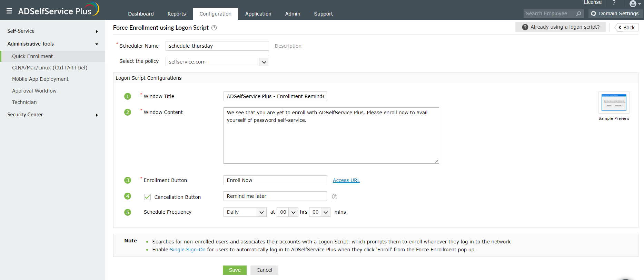644x280 pixels.
Task: Open the Support tab
Action: tap(324, 14)
